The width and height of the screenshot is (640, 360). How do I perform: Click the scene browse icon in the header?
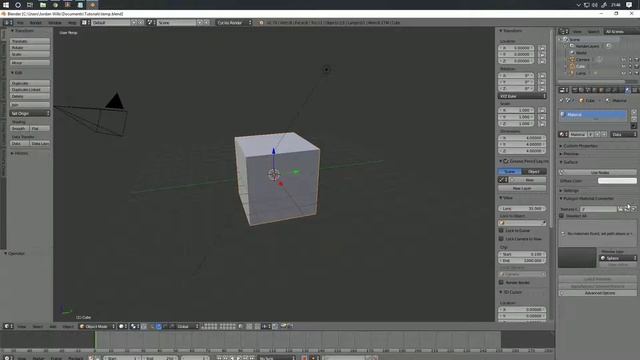pyautogui.click(x=151, y=23)
